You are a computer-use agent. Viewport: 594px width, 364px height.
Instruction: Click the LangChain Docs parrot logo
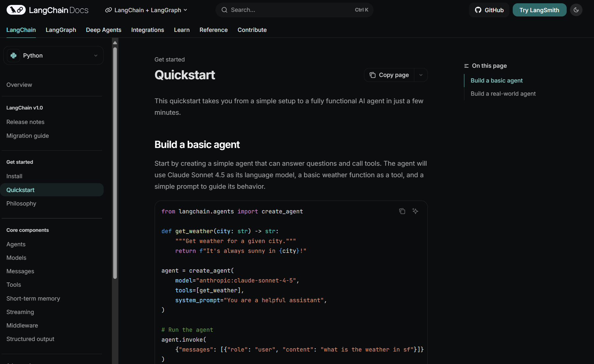[16, 10]
